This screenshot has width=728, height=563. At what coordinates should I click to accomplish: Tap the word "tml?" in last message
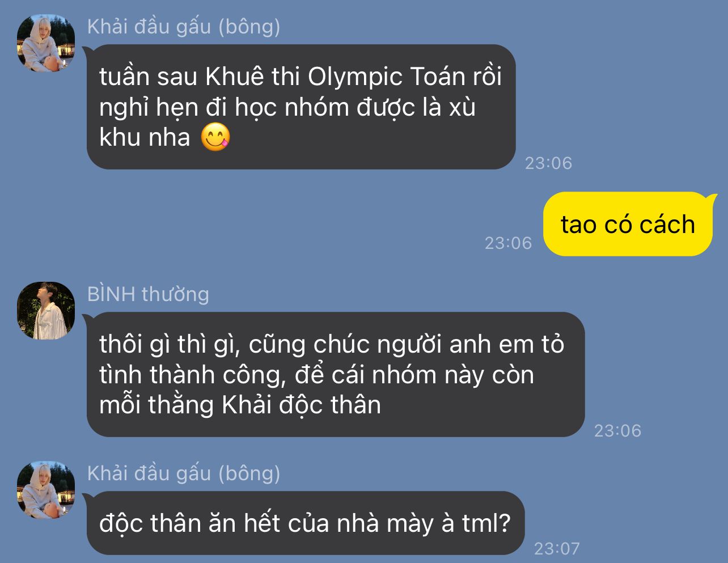click(x=486, y=523)
